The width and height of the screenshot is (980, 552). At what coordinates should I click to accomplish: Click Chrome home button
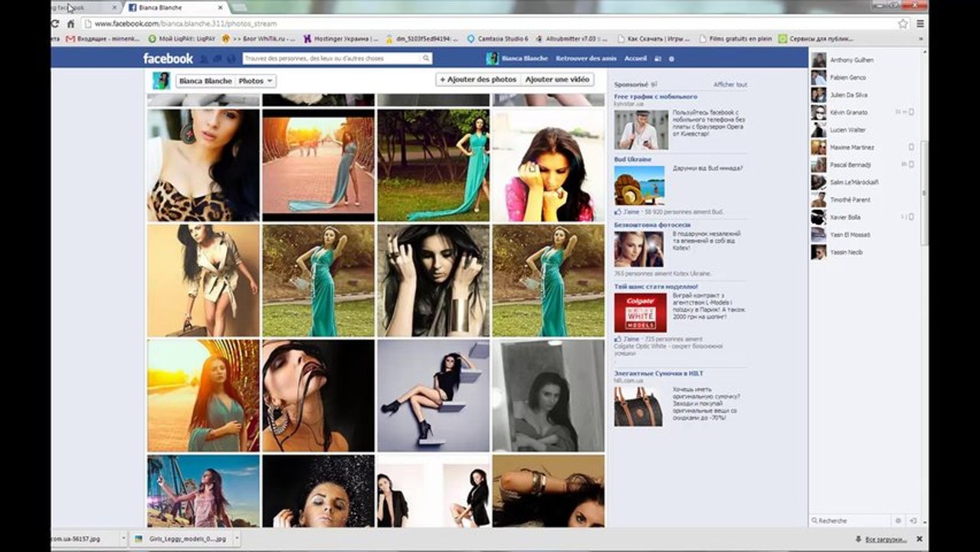(70, 24)
